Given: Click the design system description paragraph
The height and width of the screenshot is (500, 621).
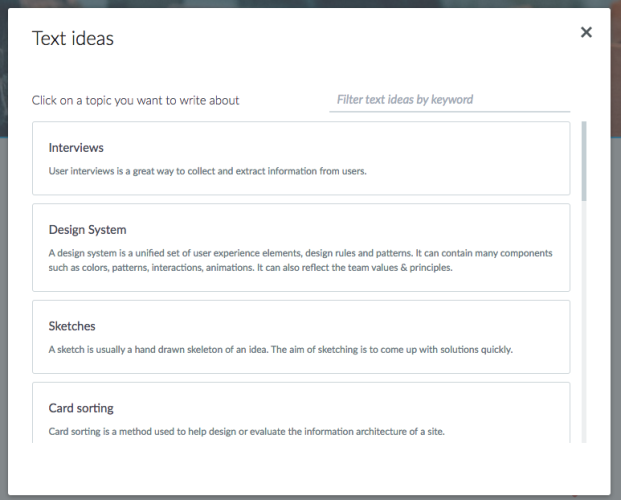Looking at the screenshot, I should [x=301, y=260].
